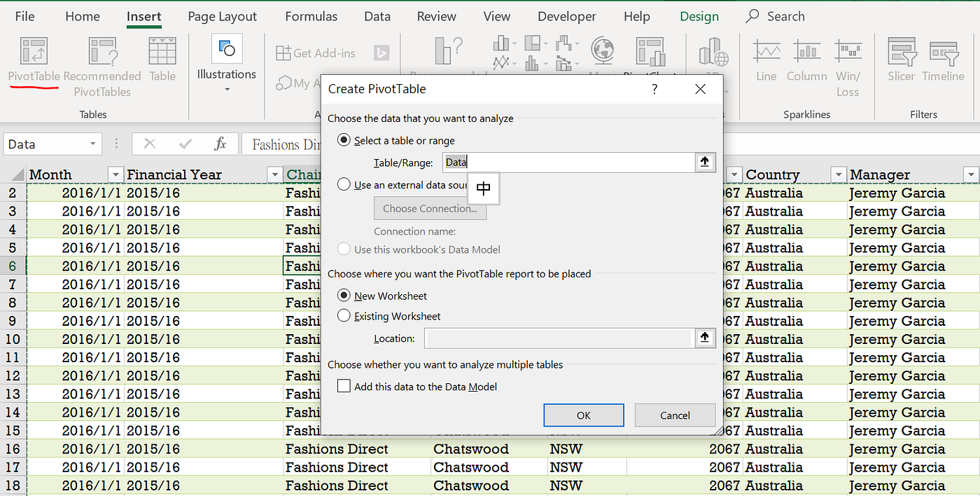
Task: Insert a Column sparkline
Action: pyautogui.click(x=806, y=55)
